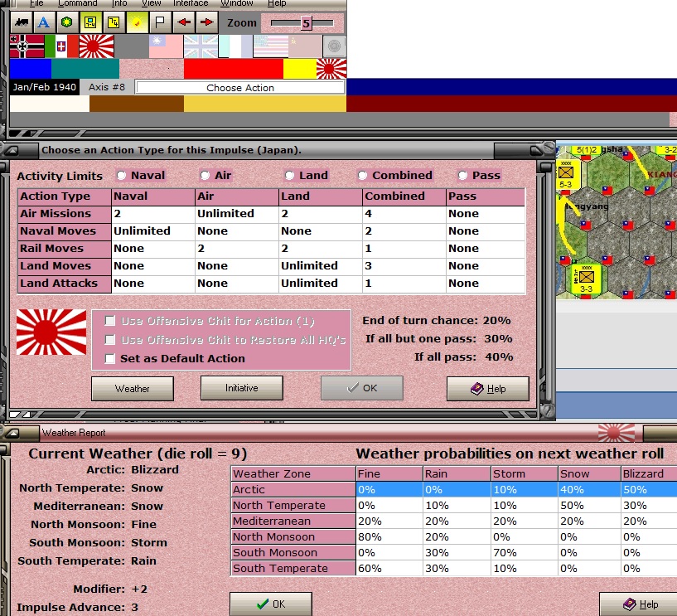Click the Choose Action status field

click(240, 88)
